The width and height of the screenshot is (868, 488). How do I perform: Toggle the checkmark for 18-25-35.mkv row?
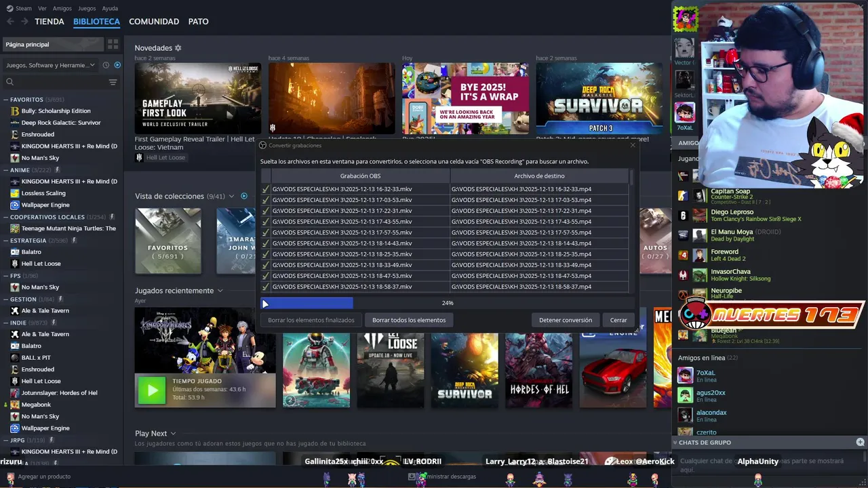coord(266,254)
